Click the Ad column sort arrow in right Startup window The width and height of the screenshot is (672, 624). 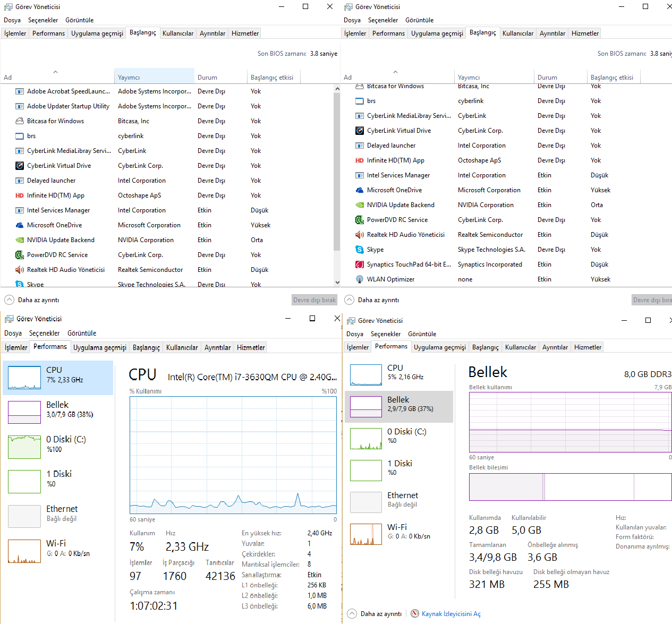point(395,72)
